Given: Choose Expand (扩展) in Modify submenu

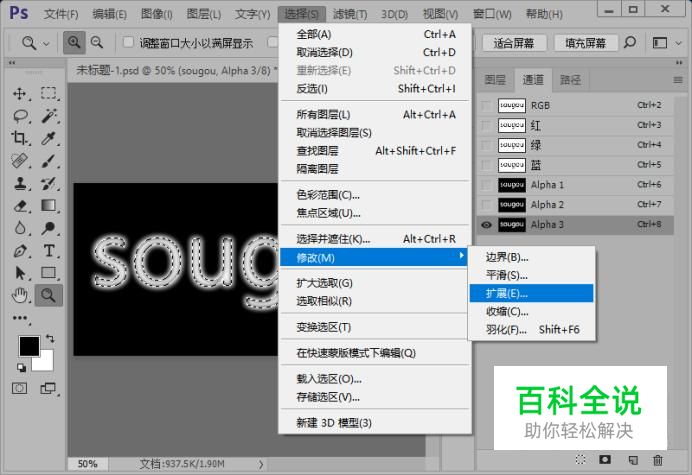Looking at the screenshot, I should [x=531, y=294].
